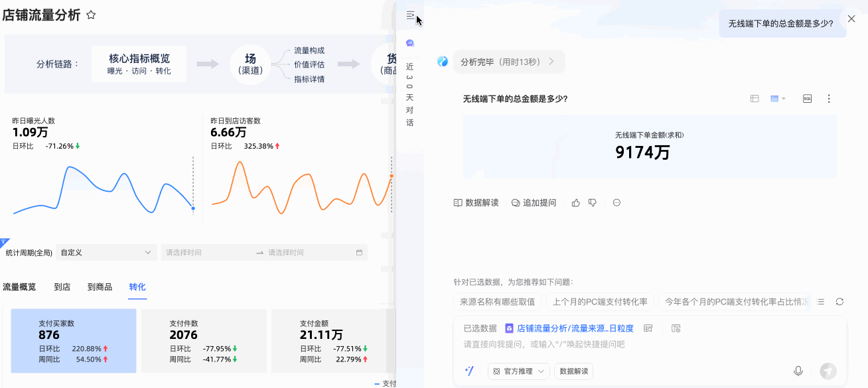Choose suggestion 今年各个月的PC端支付转化率占比情况
The image size is (868, 388).
(735, 302)
